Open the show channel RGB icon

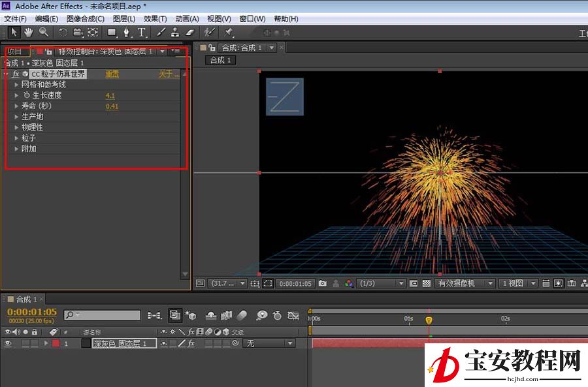point(349,284)
